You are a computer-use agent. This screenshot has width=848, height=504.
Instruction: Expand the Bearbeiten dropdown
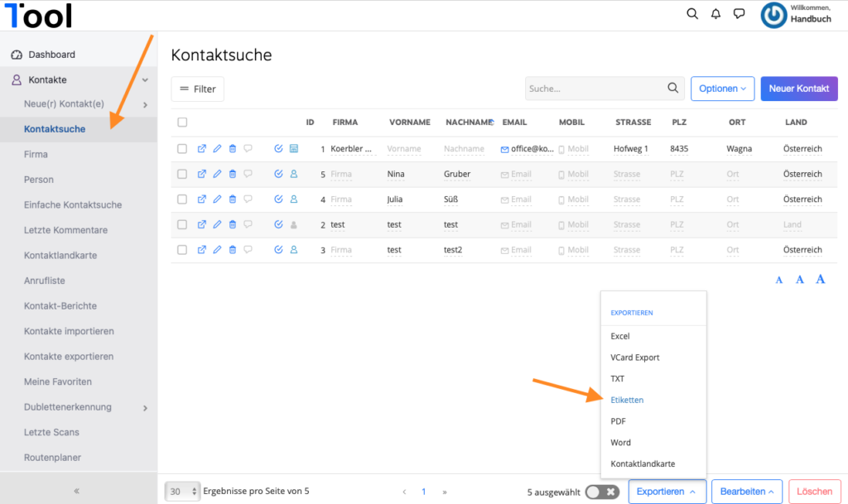[747, 492]
